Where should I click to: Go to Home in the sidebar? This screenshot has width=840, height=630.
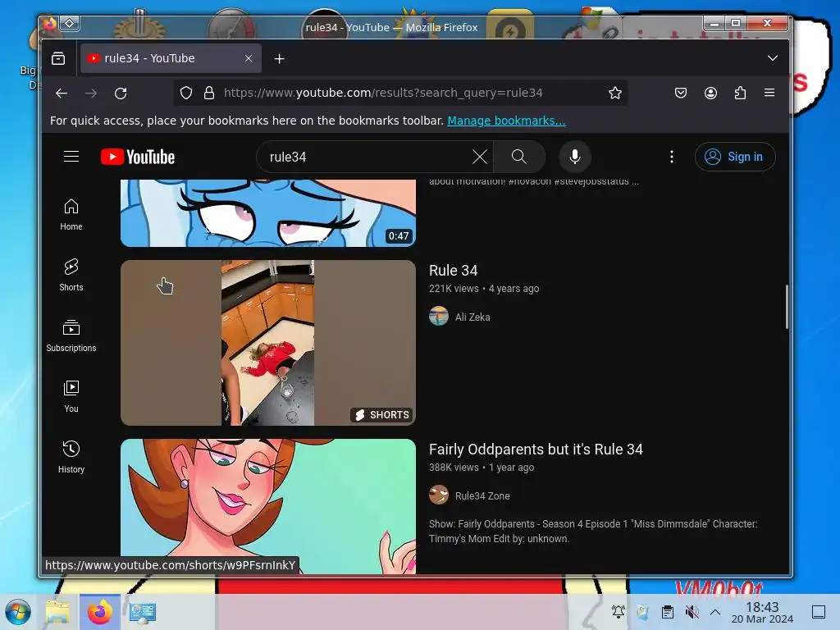coord(71,215)
